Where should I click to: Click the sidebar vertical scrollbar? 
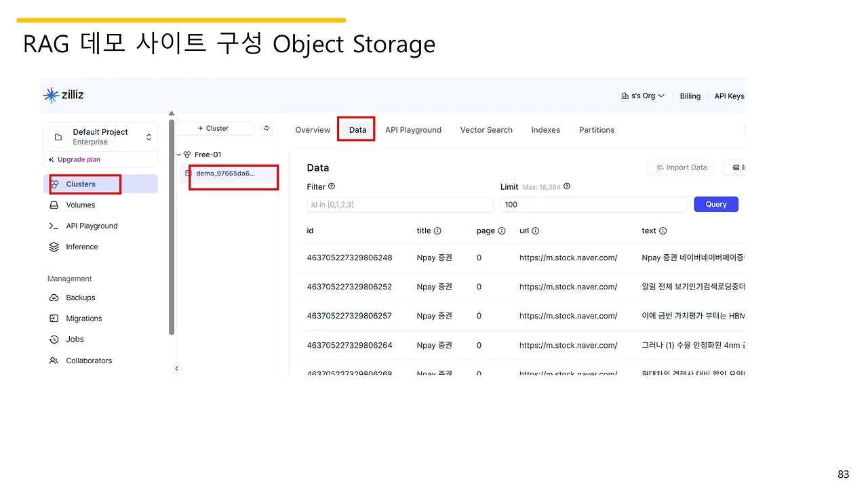click(172, 227)
